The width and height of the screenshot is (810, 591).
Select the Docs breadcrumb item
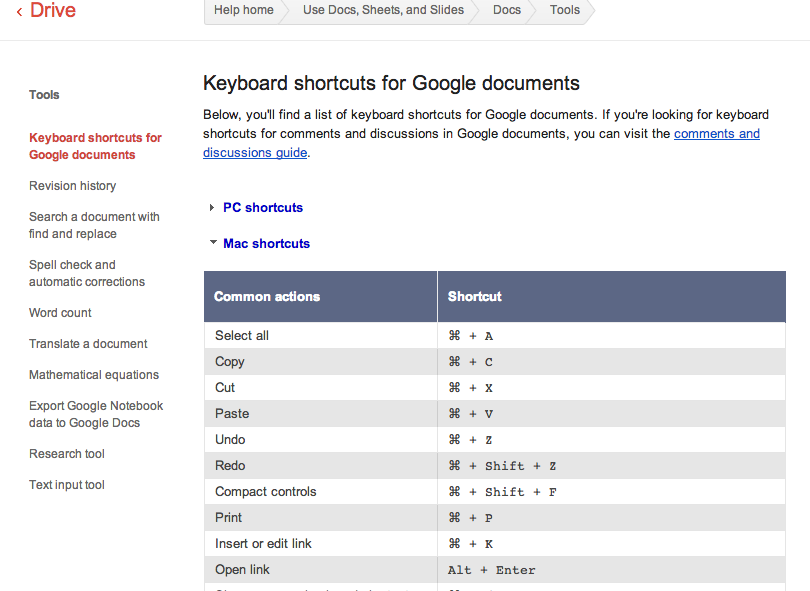(x=507, y=10)
